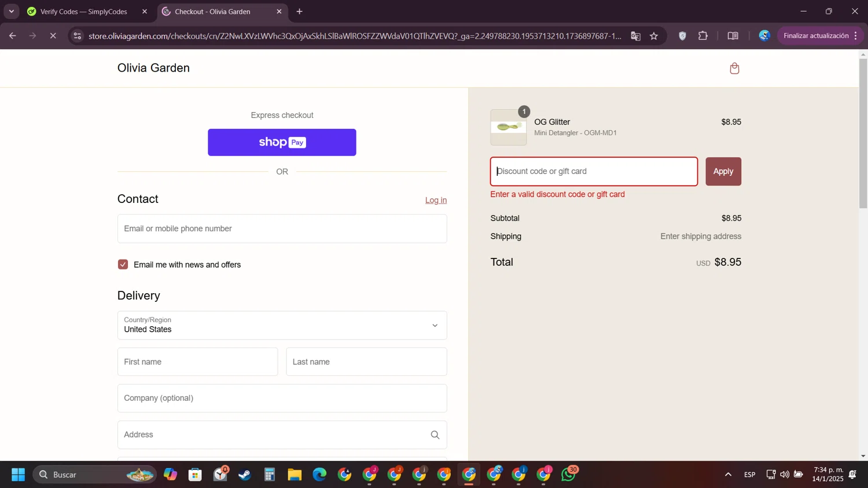Image resolution: width=868 pixels, height=488 pixels.
Task: Click the OG Glitter product thumbnail
Action: coord(509,127)
